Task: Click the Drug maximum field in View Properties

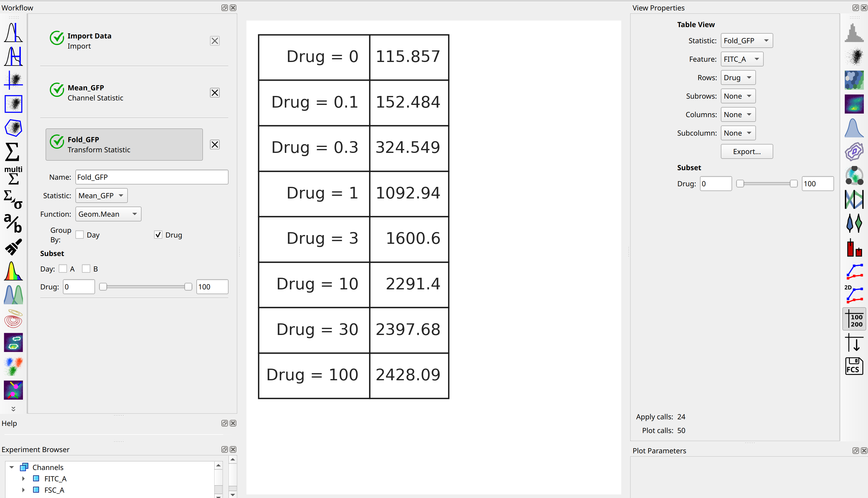Action: click(817, 184)
